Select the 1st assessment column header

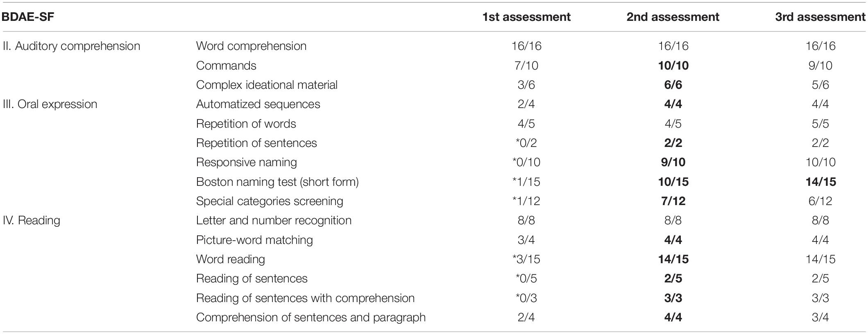[526, 17]
